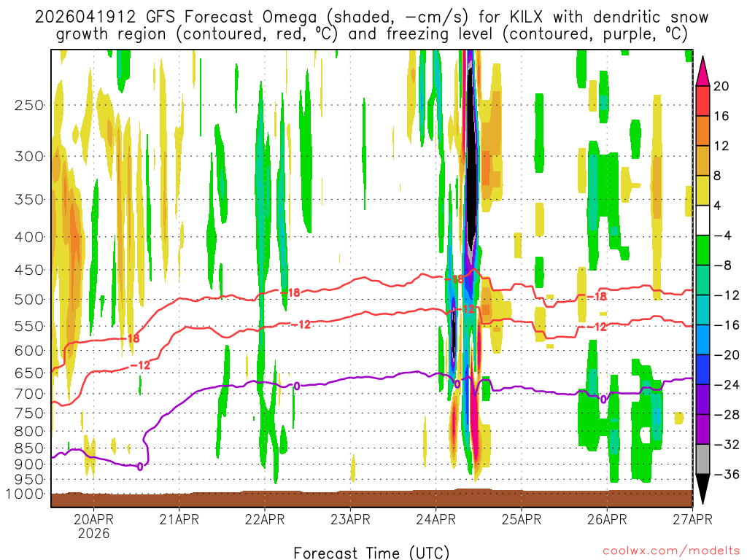
Task: Click the 1000 pressure level label
Action: pos(25,494)
